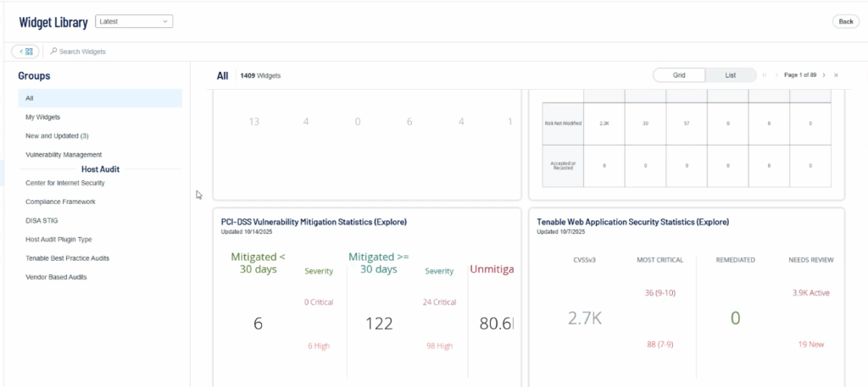Open Tenable Web Application Security Statistics widget
The height and width of the screenshot is (387, 868).
(x=632, y=222)
